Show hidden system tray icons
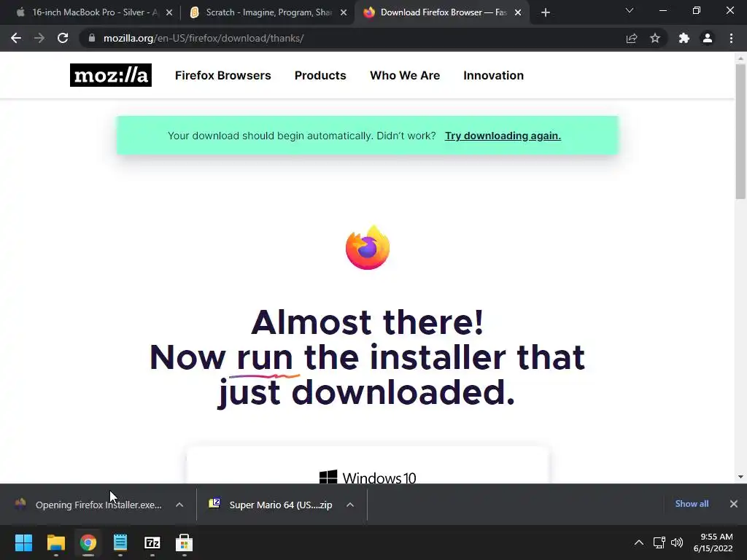Viewport: 747px width, 560px height. tap(639, 542)
